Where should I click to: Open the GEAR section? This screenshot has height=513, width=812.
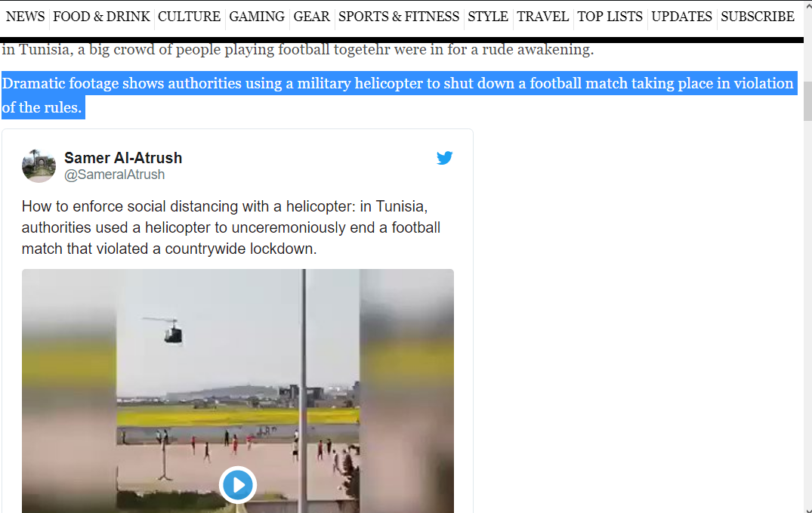(x=311, y=17)
